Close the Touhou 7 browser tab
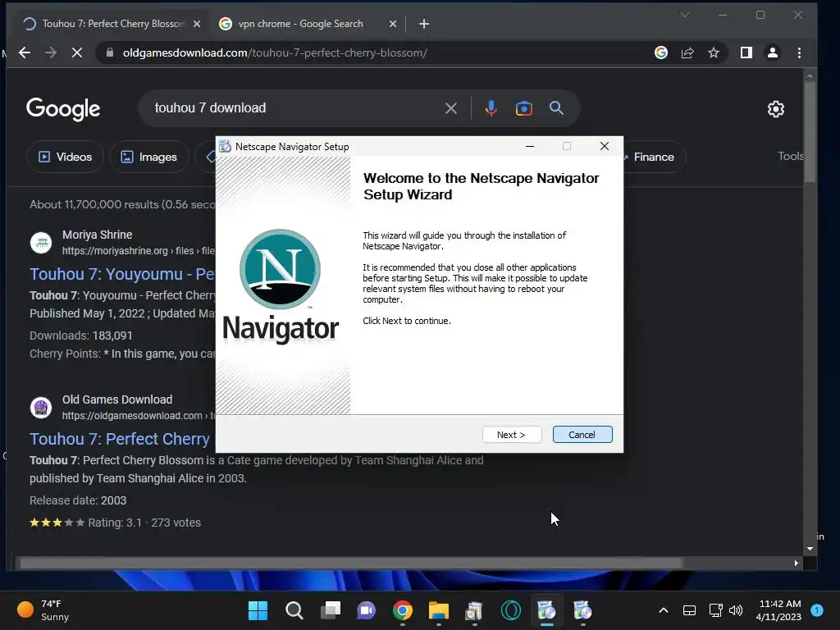The width and height of the screenshot is (840, 630). [197, 24]
